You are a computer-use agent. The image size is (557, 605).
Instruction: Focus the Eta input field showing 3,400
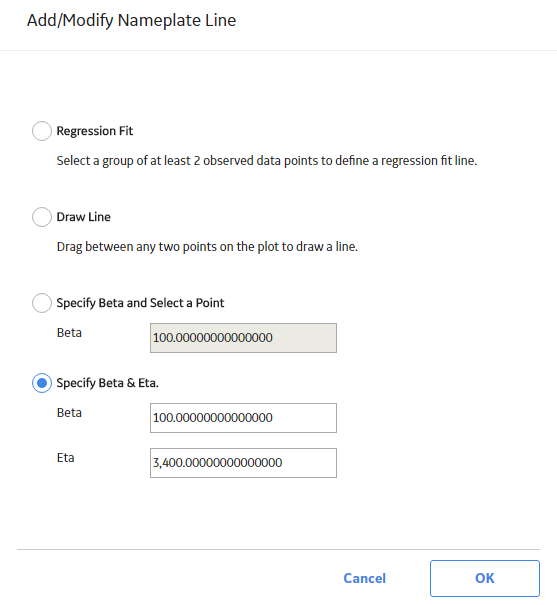tap(243, 463)
